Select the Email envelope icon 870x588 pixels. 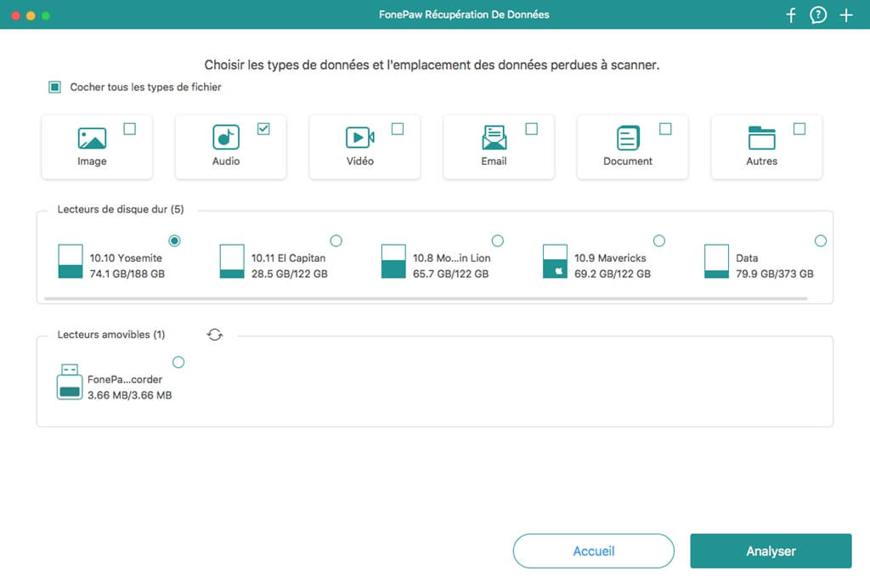(494, 138)
